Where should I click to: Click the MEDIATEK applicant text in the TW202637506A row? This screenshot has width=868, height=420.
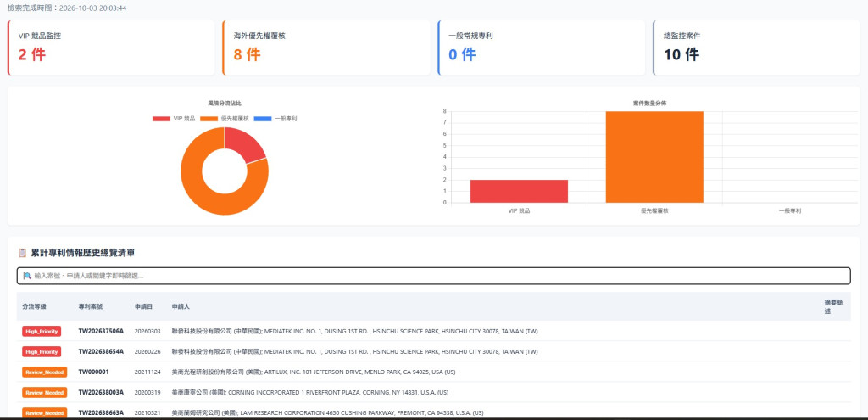[x=355, y=332]
